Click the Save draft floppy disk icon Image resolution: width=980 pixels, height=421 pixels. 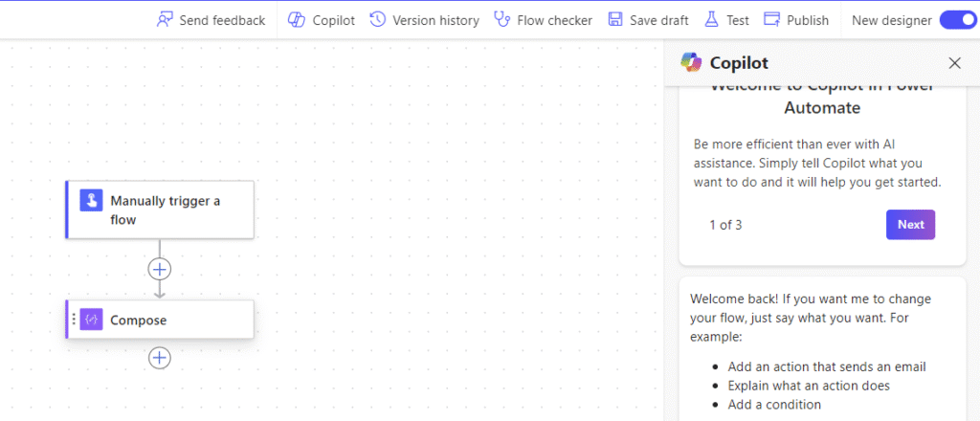615,20
